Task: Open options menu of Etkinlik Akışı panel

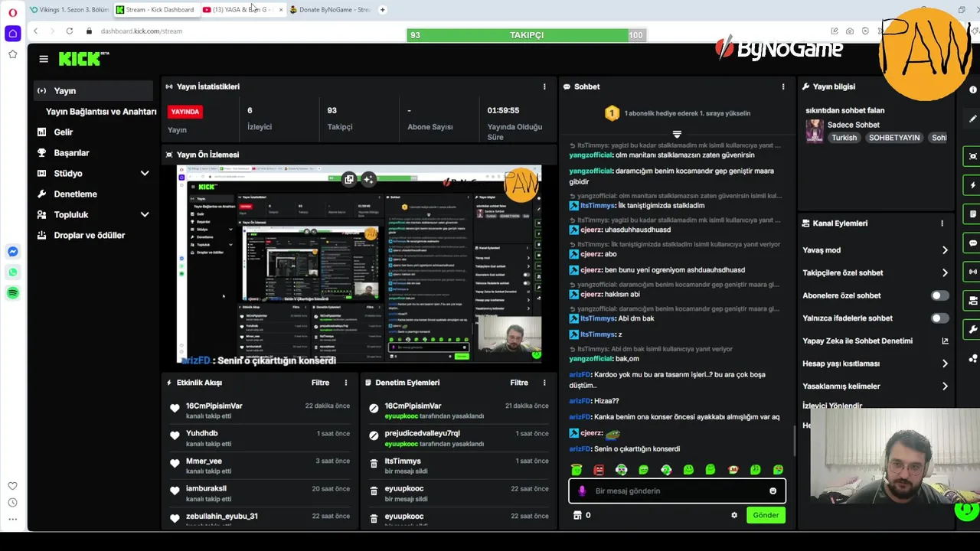Action: pyautogui.click(x=346, y=383)
